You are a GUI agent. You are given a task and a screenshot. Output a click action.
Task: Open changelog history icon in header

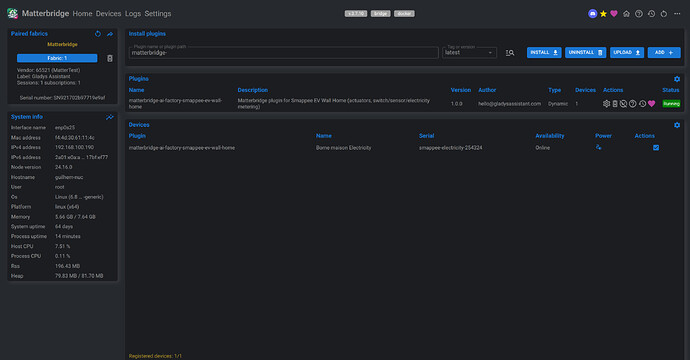[651, 14]
